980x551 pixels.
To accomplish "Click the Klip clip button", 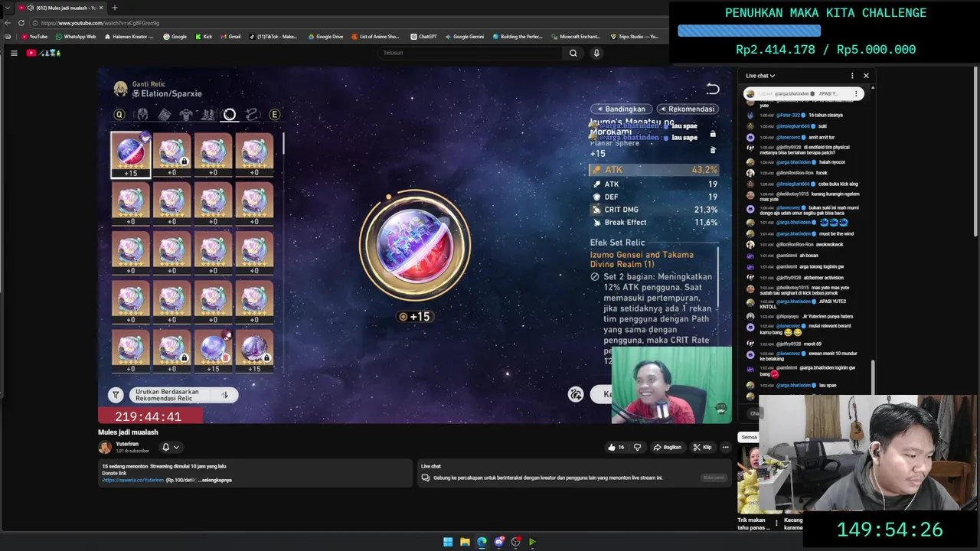I will [702, 447].
